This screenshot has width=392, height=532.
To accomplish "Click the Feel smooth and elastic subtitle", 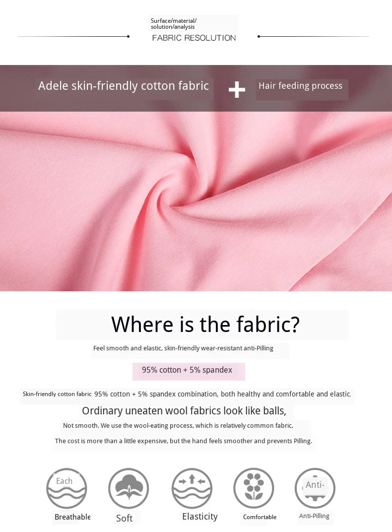I will [183, 348].
